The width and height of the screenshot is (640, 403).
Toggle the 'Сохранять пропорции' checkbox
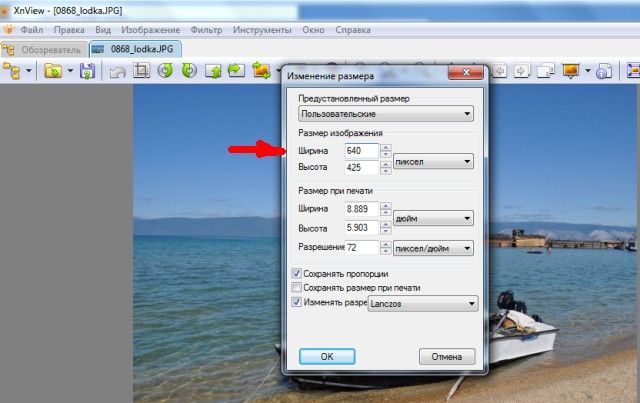(296, 273)
